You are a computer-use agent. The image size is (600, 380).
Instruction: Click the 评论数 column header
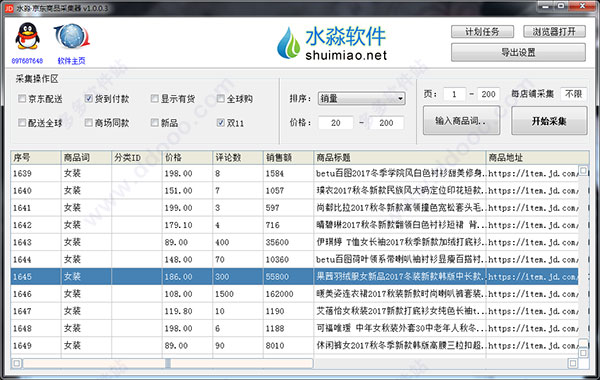238,158
